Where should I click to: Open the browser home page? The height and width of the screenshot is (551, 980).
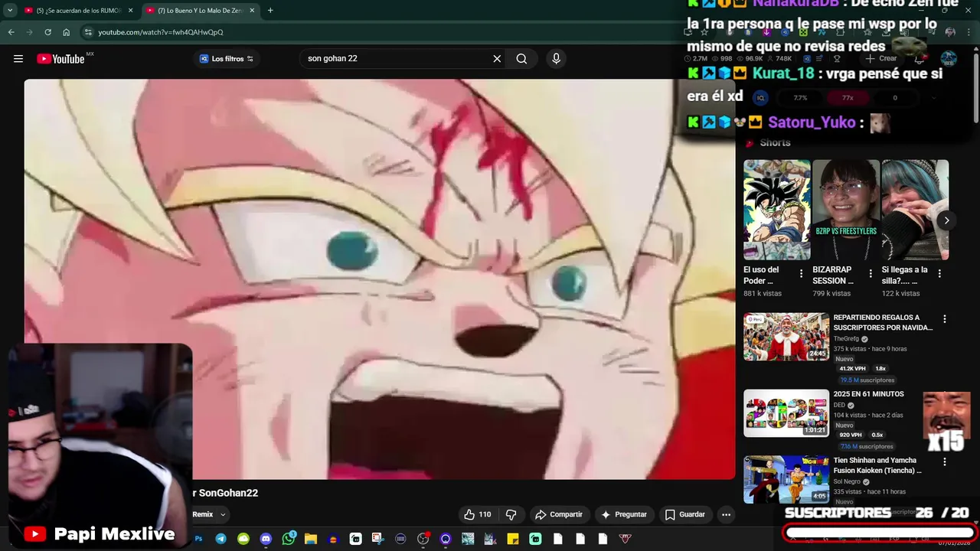click(x=66, y=32)
